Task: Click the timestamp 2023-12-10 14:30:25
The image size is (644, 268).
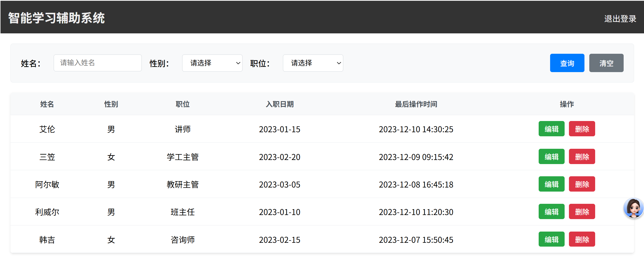Action: pos(416,129)
